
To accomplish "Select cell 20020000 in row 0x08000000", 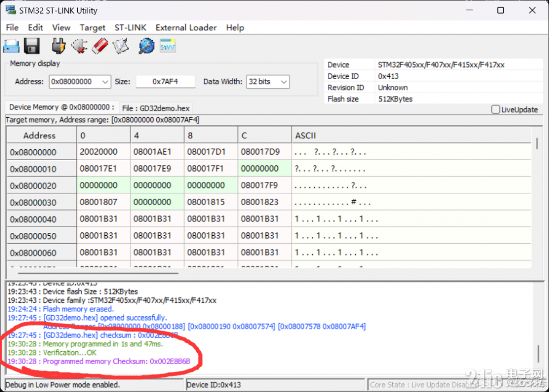I will (x=103, y=152).
